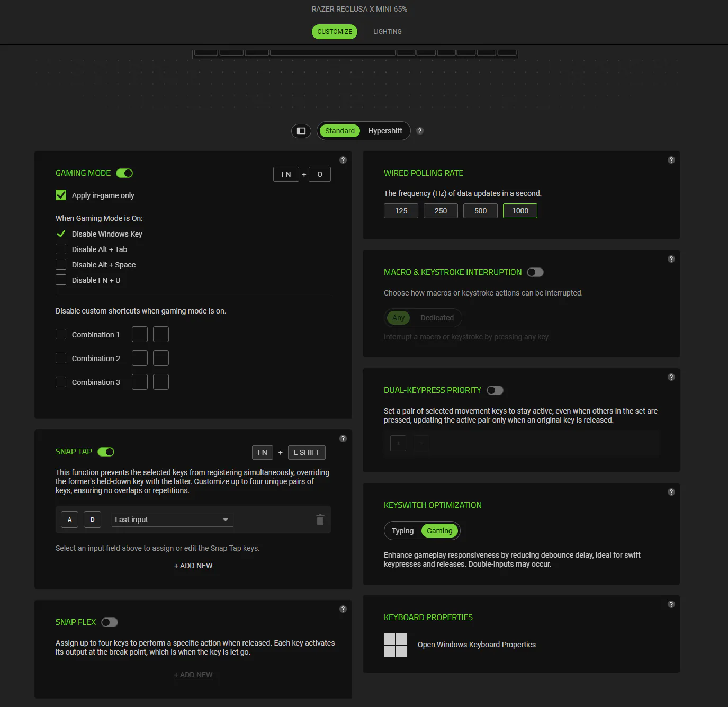Image resolution: width=728 pixels, height=707 pixels.
Task: Turn on Dual-Keypress Priority switch
Action: click(x=495, y=390)
